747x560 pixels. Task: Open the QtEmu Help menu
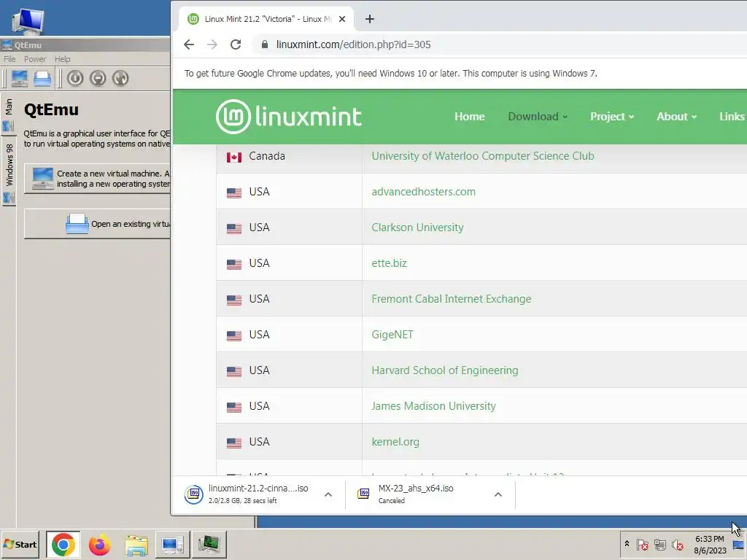pos(63,59)
